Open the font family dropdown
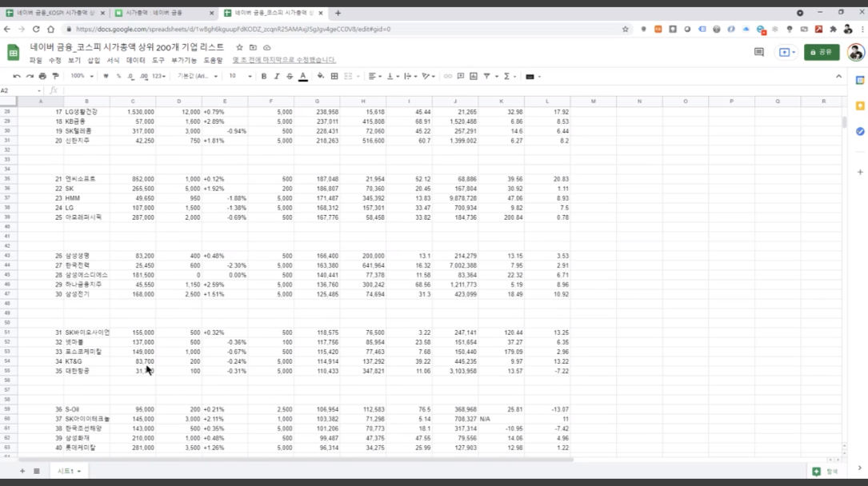Screen dimensions: 868x486 coord(197,76)
